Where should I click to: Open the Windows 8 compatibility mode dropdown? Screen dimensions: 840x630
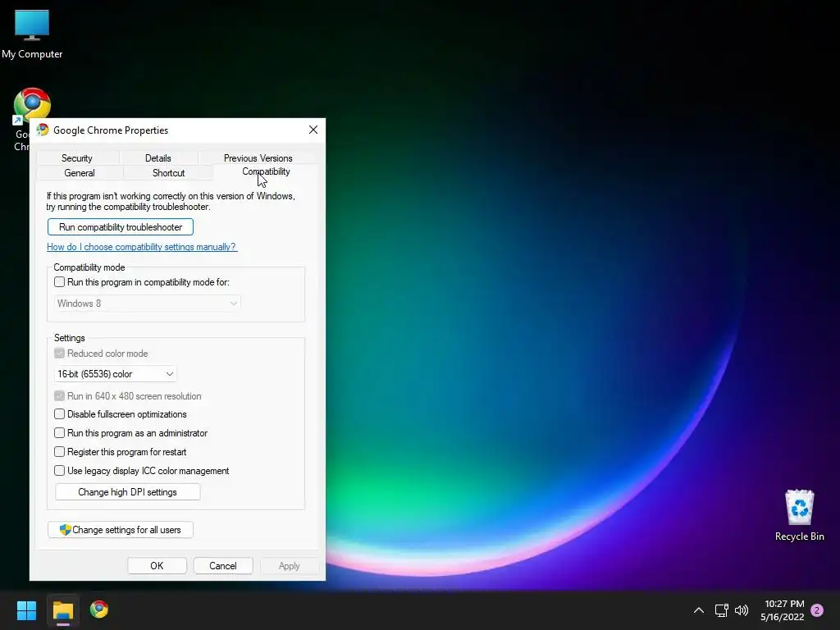(x=148, y=304)
